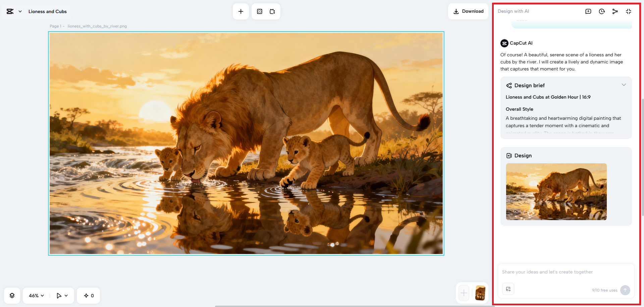Screen dimensions: 644x307
Task: Open the 46% zoom level dropdown
Action: tap(36, 296)
